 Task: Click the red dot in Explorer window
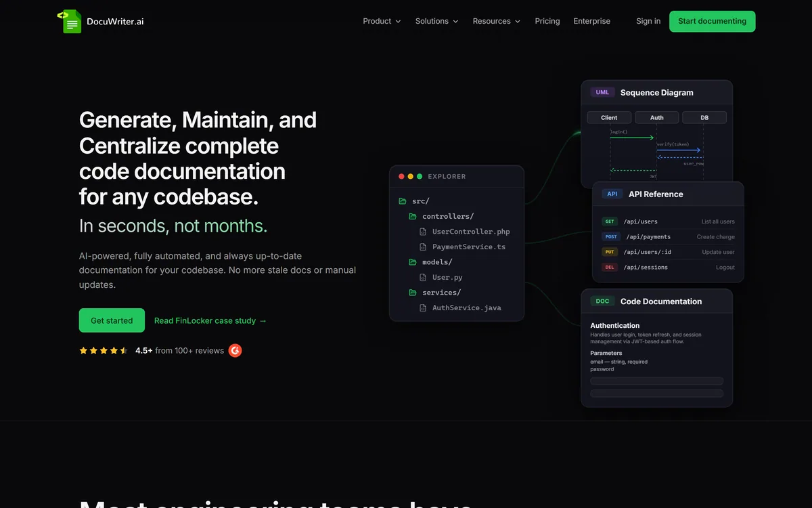coord(402,176)
